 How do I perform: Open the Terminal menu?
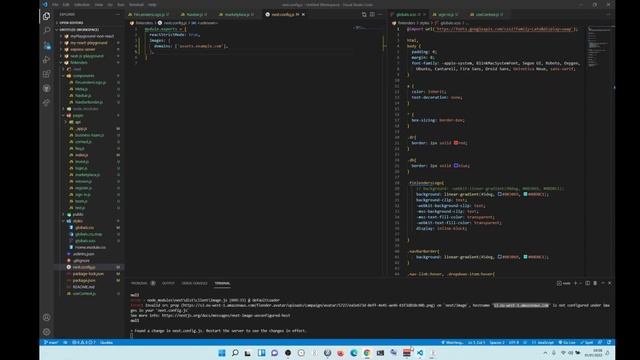click(x=136, y=4)
